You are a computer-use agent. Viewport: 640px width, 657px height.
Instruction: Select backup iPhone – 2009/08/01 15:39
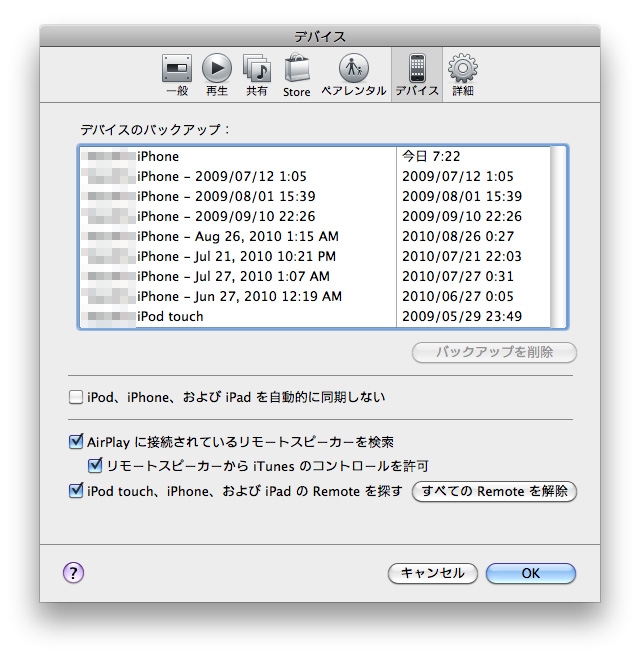315,197
